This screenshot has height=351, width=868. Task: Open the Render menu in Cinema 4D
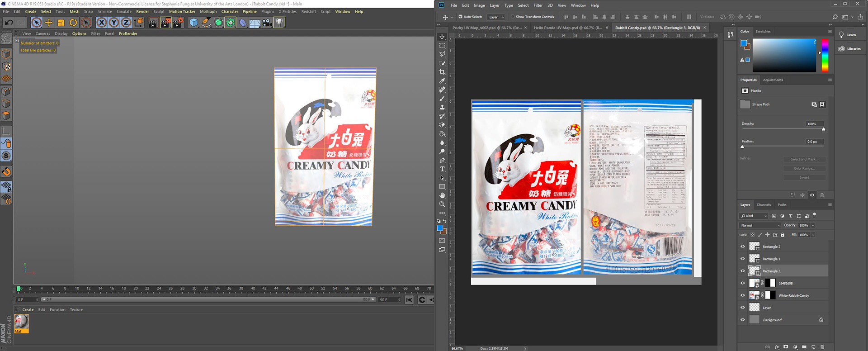(142, 12)
